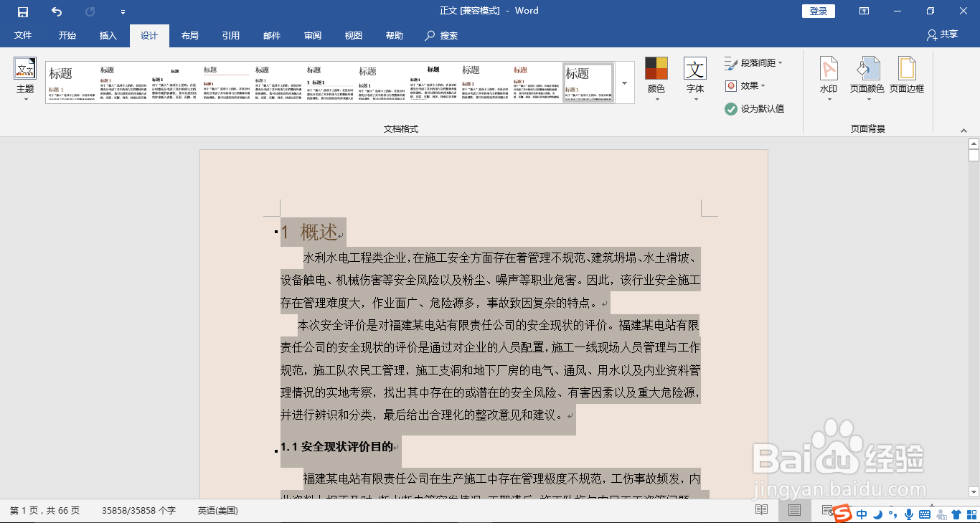Click the 登录 sign-in button
Viewport: 980px width, 523px height.
pos(819,11)
